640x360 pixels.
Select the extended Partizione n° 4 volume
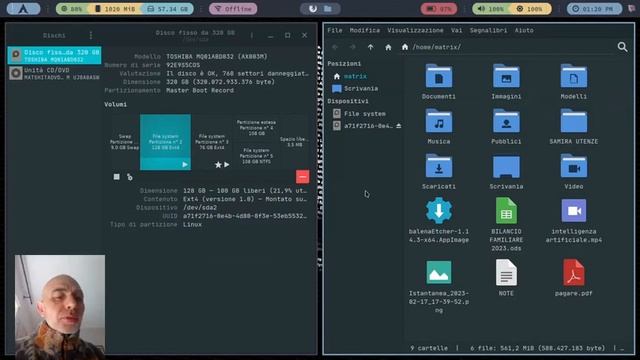point(256,128)
